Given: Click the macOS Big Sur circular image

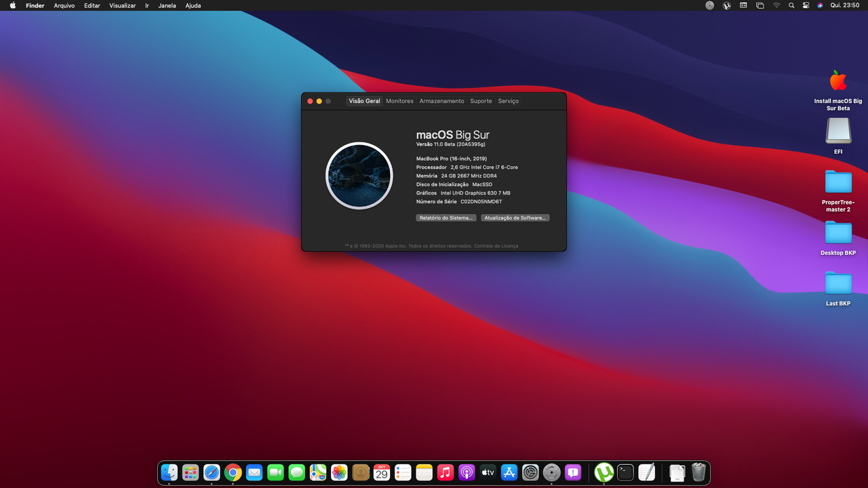Looking at the screenshot, I should (x=359, y=176).
